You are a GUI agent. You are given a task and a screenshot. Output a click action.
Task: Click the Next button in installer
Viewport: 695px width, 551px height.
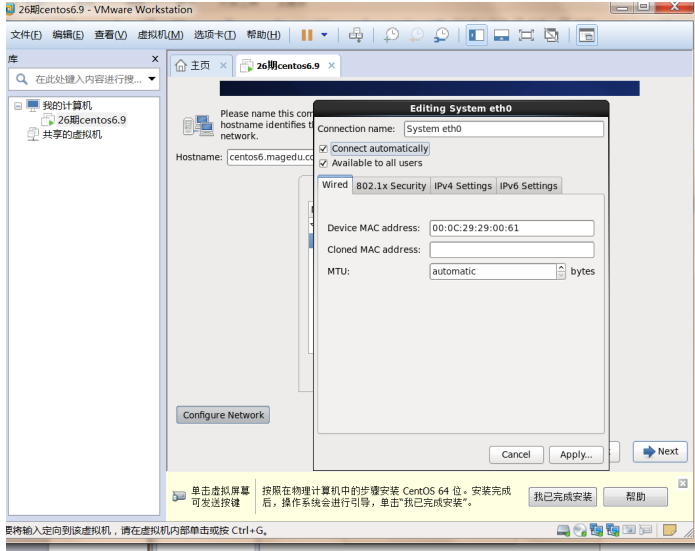(x=660, y=452)
